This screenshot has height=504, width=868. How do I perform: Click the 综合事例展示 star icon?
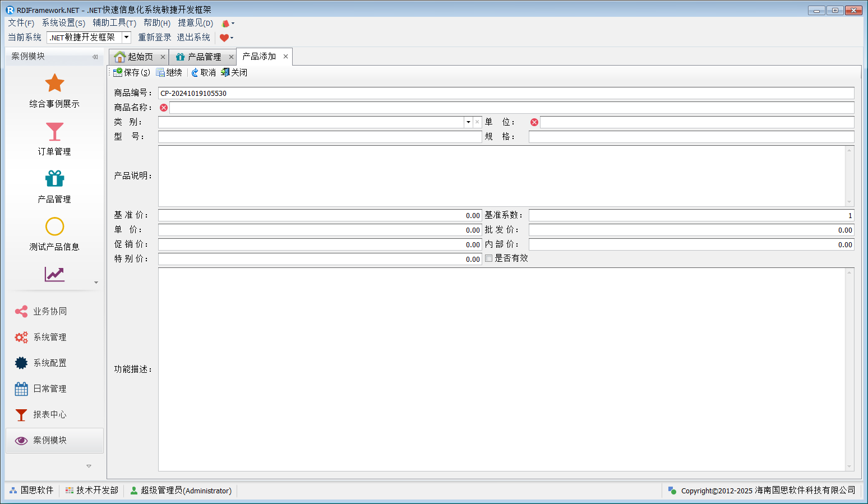tap(54, 84)
